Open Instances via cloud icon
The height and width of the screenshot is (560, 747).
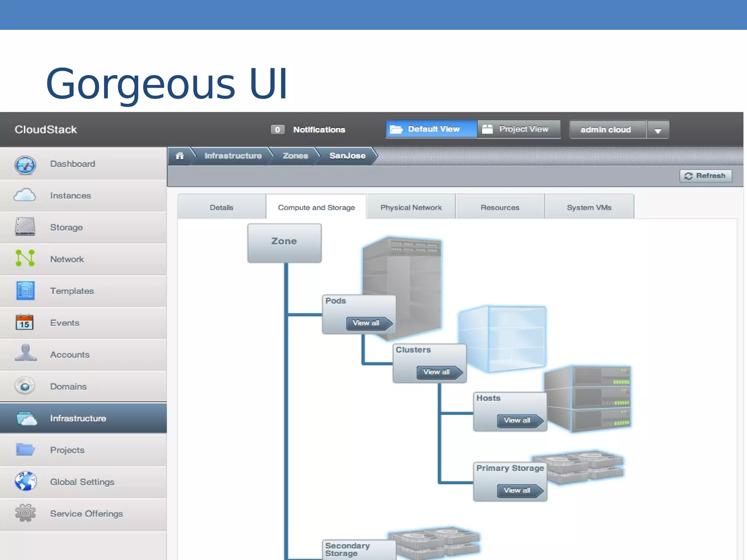24,195
